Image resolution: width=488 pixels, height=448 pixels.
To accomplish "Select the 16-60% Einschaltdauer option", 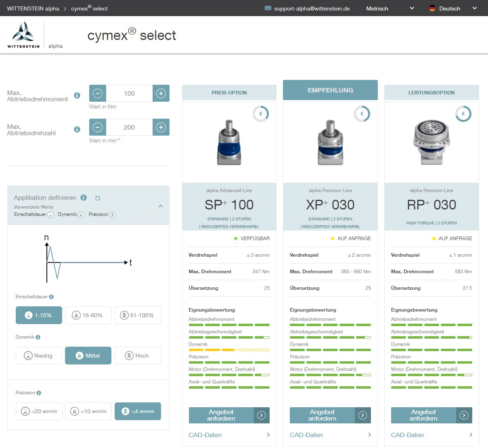I will point(87,315).
